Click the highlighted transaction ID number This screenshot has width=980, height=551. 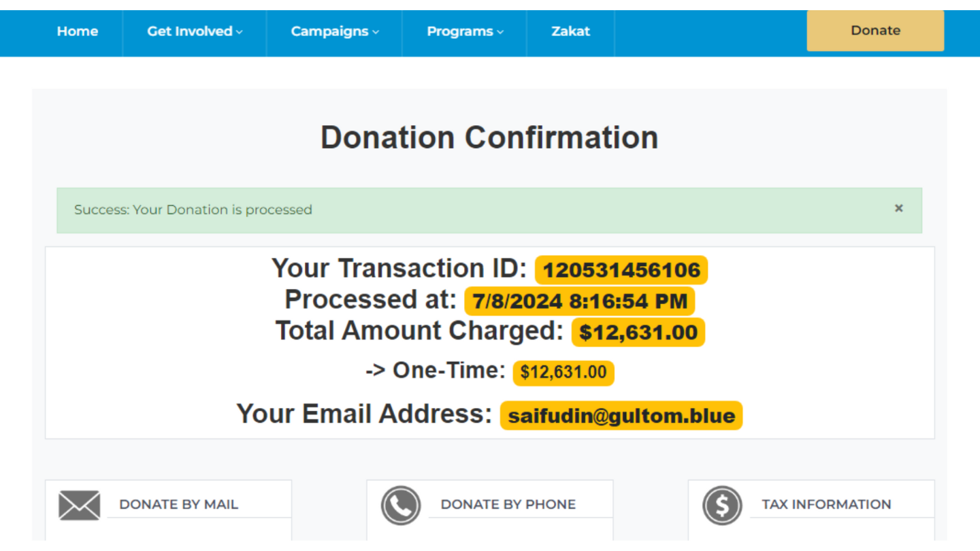(x=621, y=270)
